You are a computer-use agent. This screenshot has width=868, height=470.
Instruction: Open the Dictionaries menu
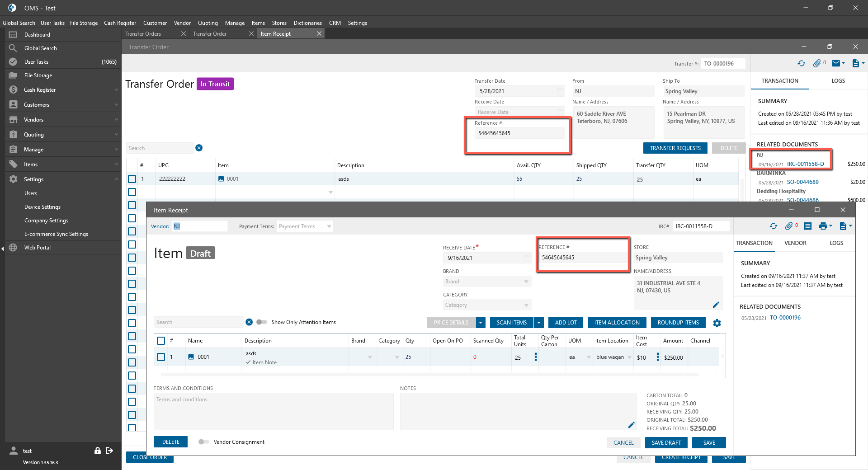[x=308, y=23]
